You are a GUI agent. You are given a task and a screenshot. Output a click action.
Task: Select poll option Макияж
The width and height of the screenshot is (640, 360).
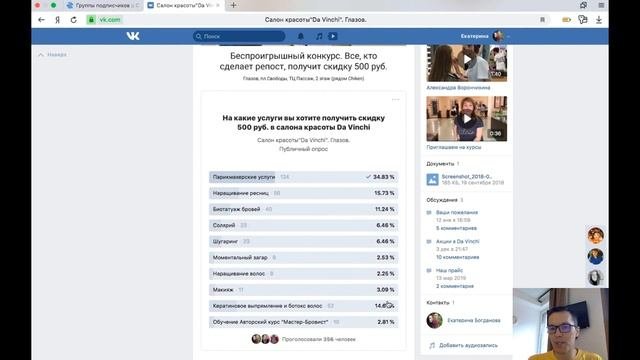coord(303,290)
